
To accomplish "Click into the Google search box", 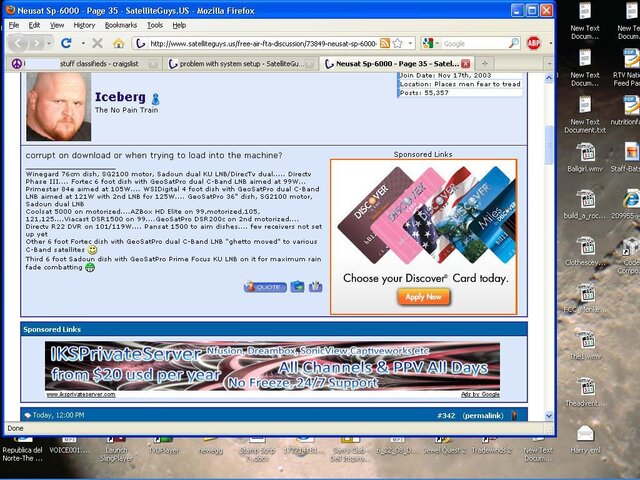I will pyautogui.click(x=473, y=43).
